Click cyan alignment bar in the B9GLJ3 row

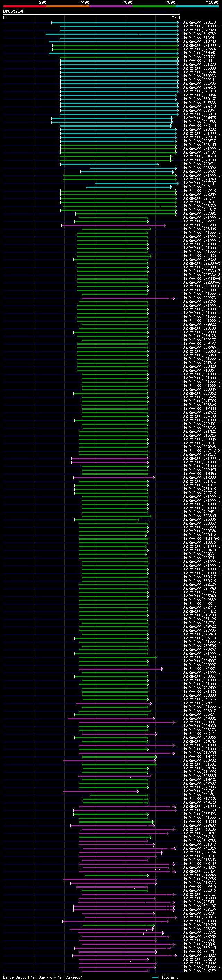[x=115, y=23]
